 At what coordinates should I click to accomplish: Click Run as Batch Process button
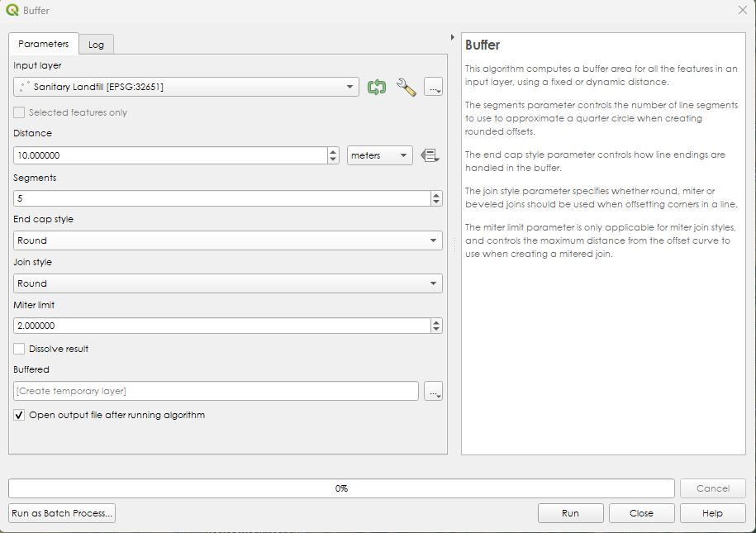[62, 513]
